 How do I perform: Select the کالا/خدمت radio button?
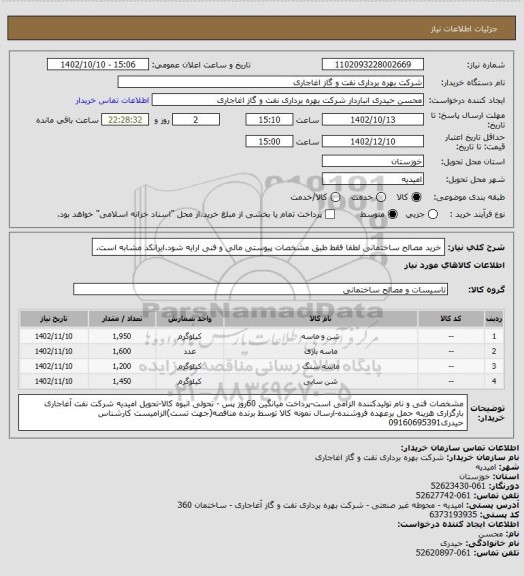click(335, 197)
